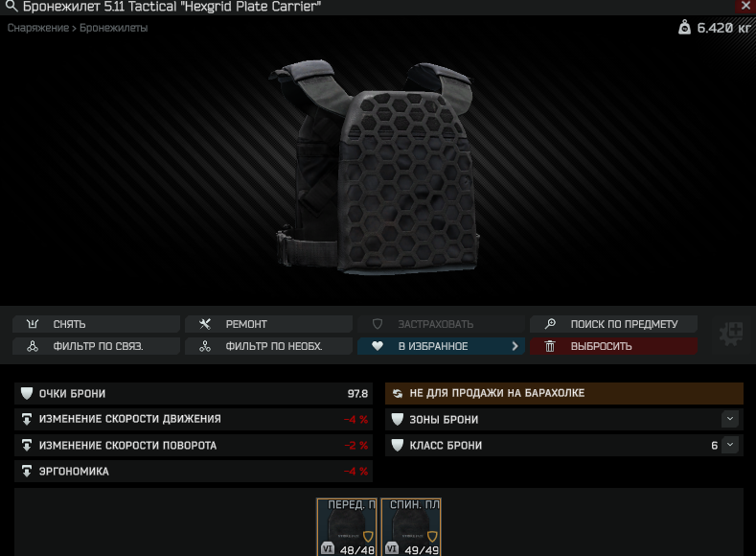The image size is (756, 556).
Task: Click the movement speed change icon
Action: click(27, 419)
